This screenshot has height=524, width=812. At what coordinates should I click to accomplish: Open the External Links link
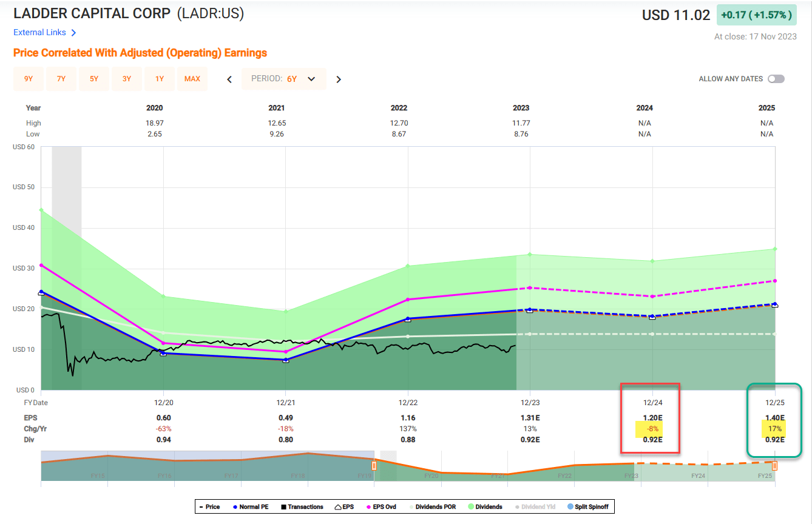[x=39, y=33]
